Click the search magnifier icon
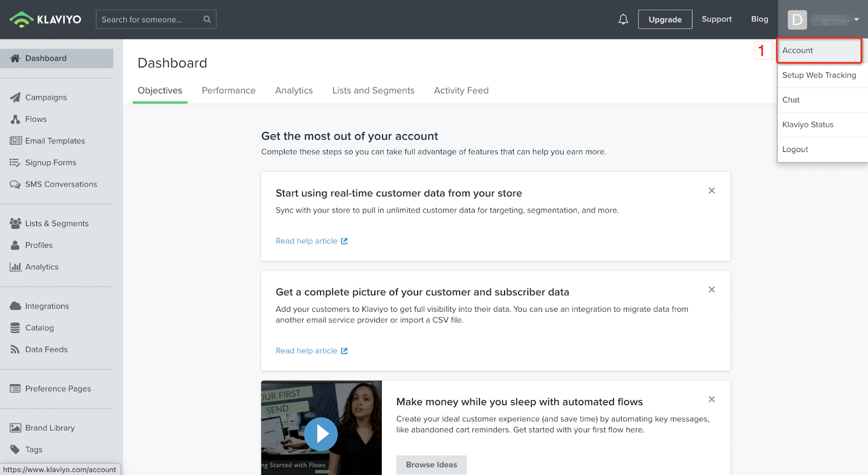Viewport: 868px width, 475px height. pyautogui.click(x=207, y=20)
